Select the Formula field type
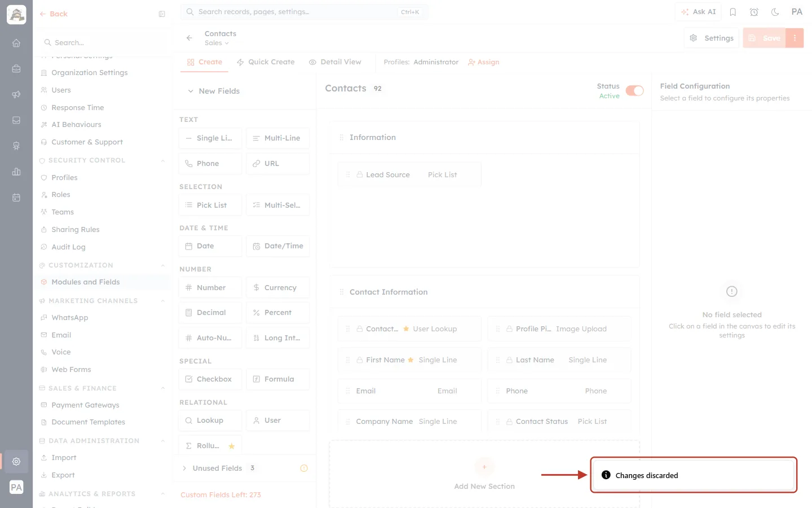The width and height of the screenshot is (812, 508). pyautogui.click(x=278, y=379)
